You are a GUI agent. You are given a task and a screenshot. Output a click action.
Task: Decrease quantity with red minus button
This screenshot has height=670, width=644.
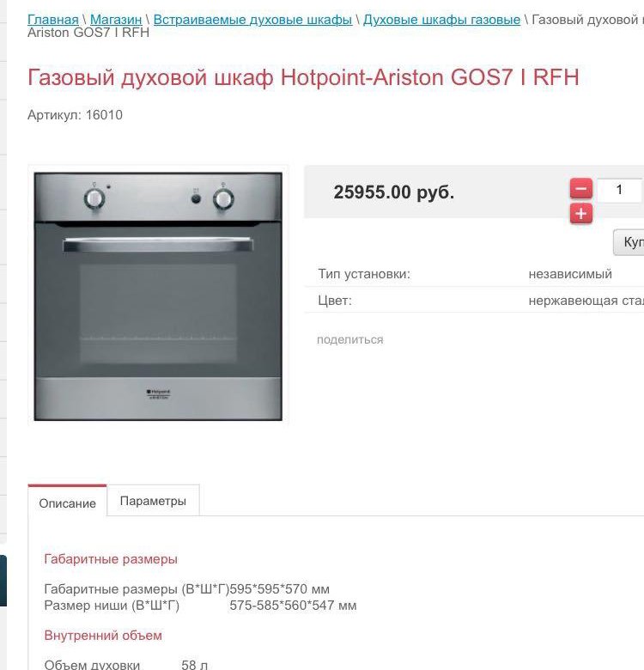(580, 189)
